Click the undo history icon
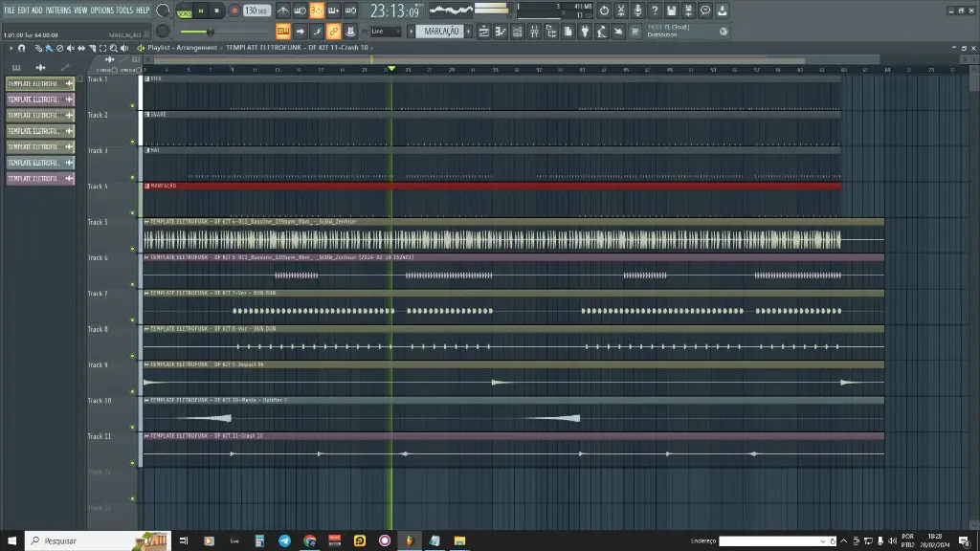 pyautogui.click(x=604, y=11)
